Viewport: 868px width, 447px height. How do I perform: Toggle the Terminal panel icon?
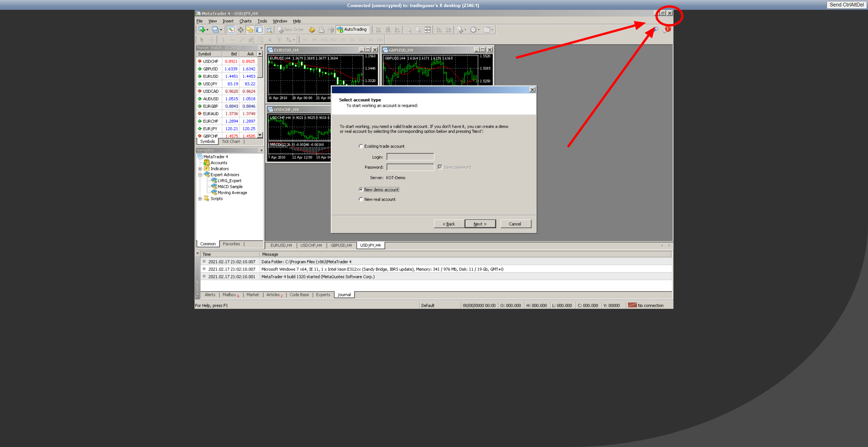point(259,30)
